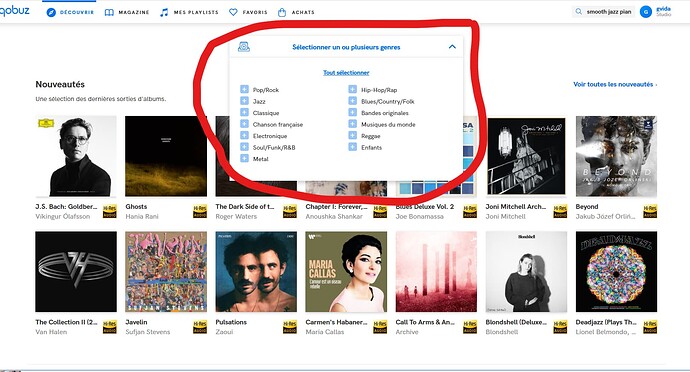Click Hi-Res badge for J.S. Bach Goldberg

110,211
